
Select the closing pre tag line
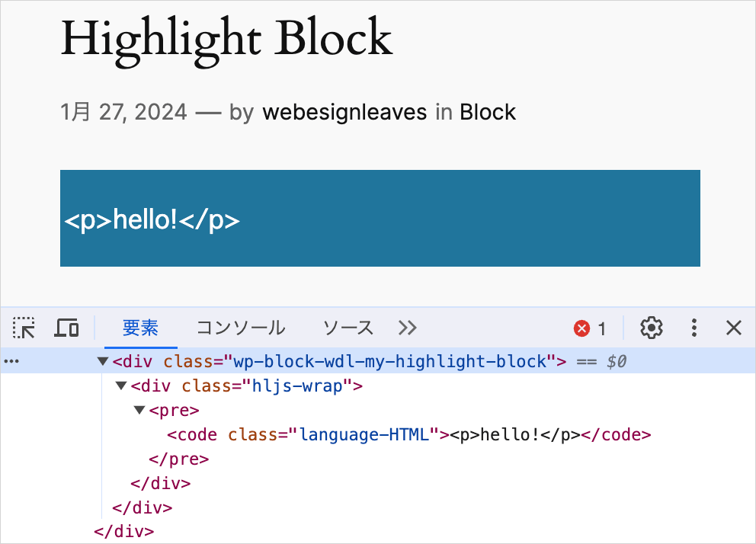point(178,459)
